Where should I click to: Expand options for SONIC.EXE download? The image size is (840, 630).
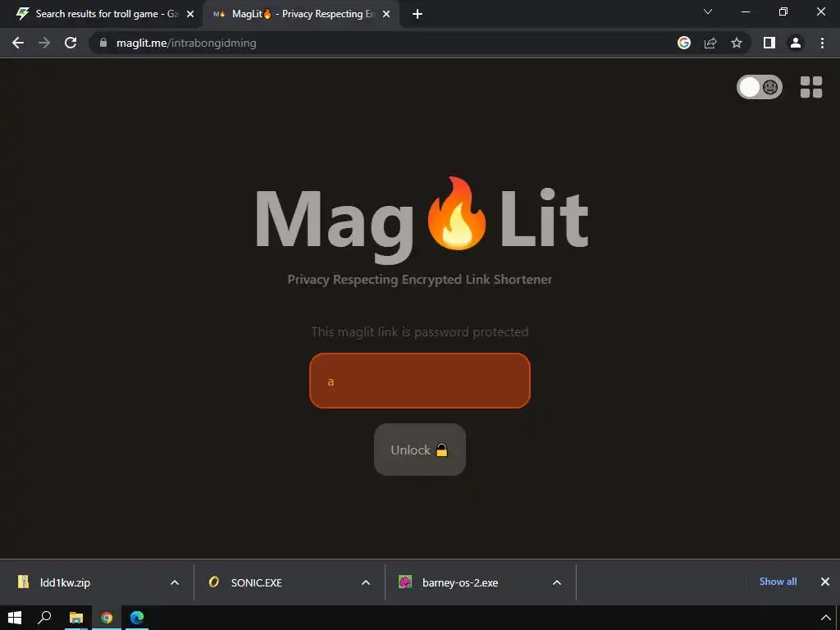(x=366, y=582)
